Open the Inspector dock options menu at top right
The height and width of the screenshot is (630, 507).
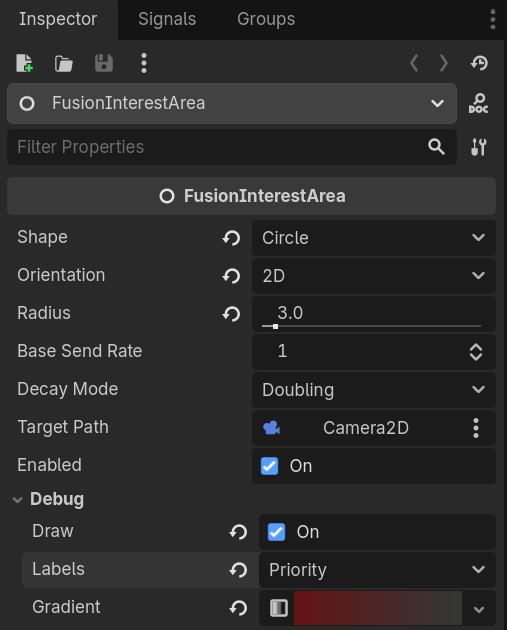tap(493, 19)
